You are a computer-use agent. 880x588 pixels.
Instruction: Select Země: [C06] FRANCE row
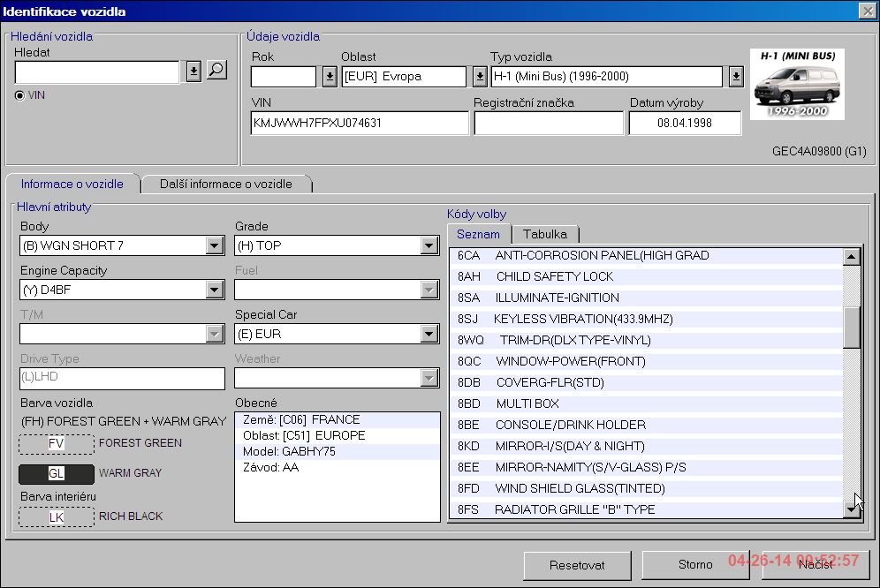click(338, 419)
